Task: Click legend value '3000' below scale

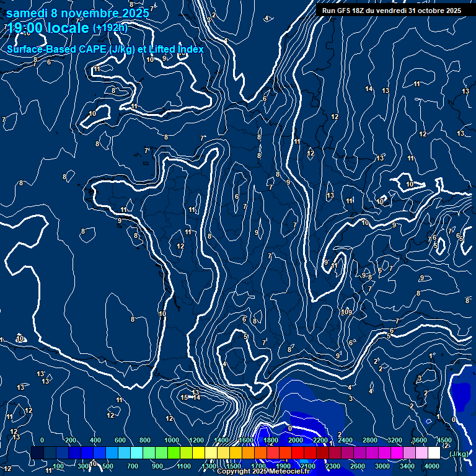Action: (x=382, y=466)
